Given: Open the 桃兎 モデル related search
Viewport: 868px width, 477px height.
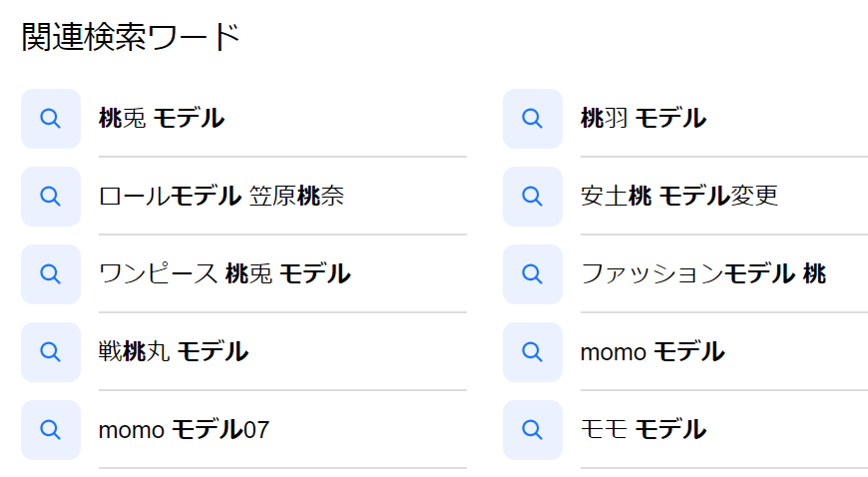Looking at the screenshot, I should click(162, 119).
